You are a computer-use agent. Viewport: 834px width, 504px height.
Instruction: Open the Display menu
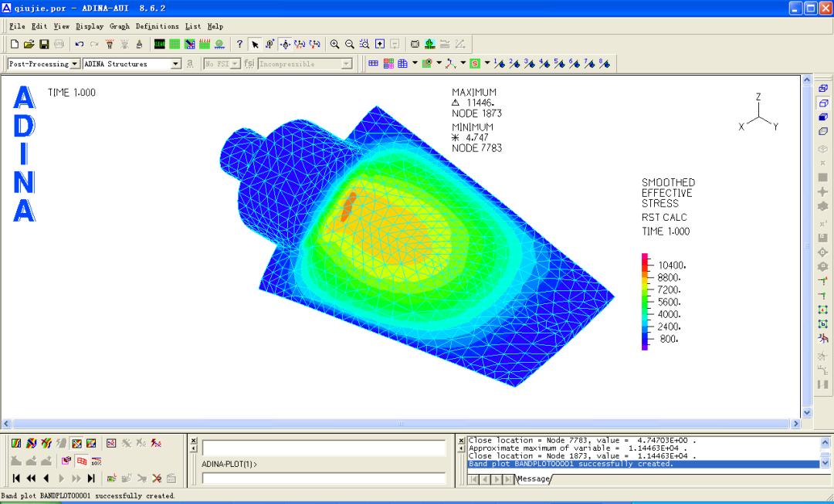point(89,26)
